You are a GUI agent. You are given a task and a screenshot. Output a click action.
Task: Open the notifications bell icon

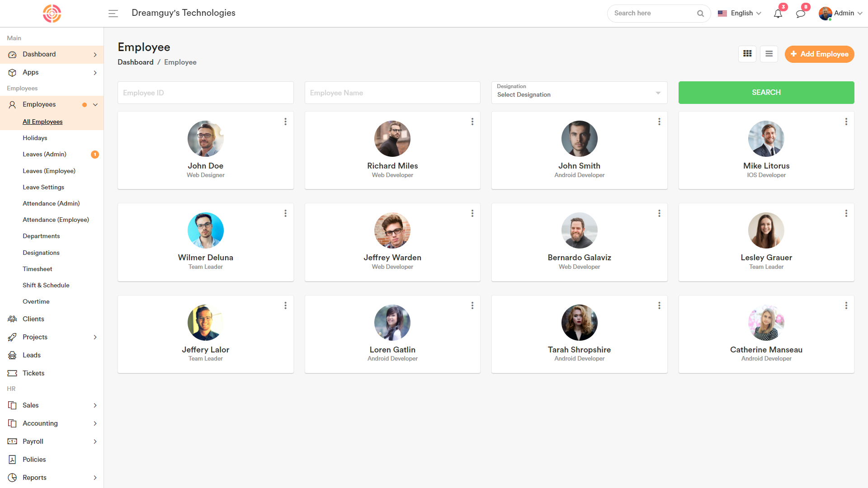[x=778, y=14]
